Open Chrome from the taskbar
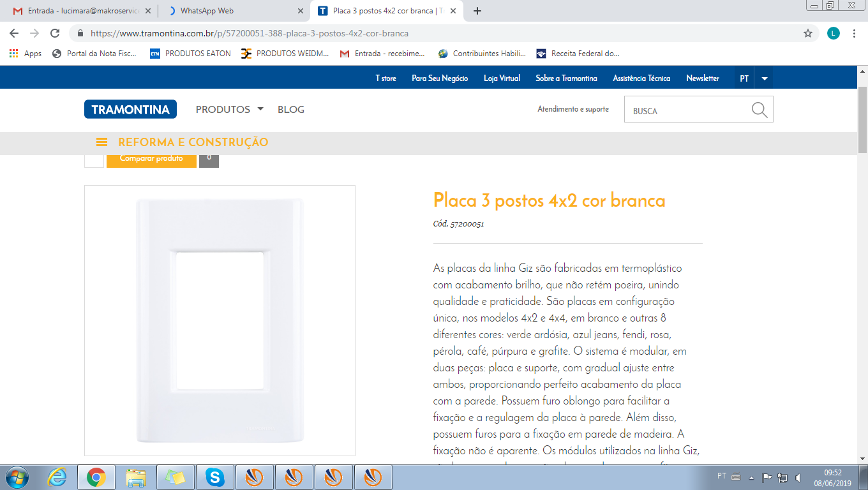This screenshot has width=868, height=490. coord(96,477)
